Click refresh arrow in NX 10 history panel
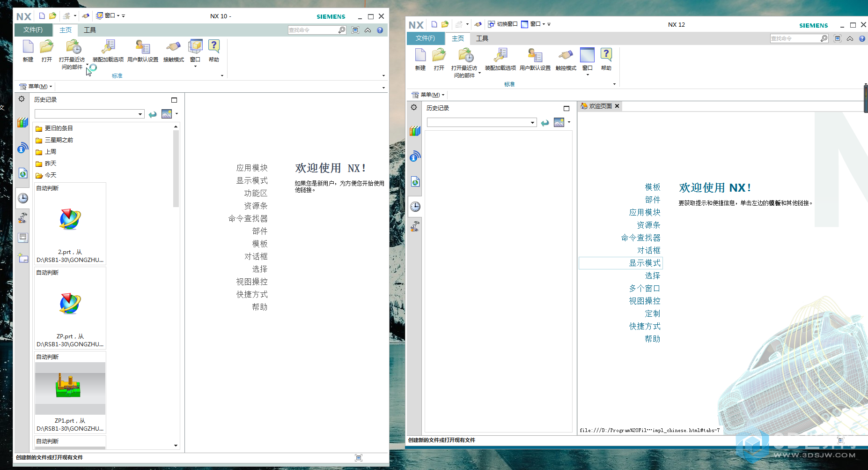Image resolution: width=868 pixels, height=470 pixels. pos(153,114)
